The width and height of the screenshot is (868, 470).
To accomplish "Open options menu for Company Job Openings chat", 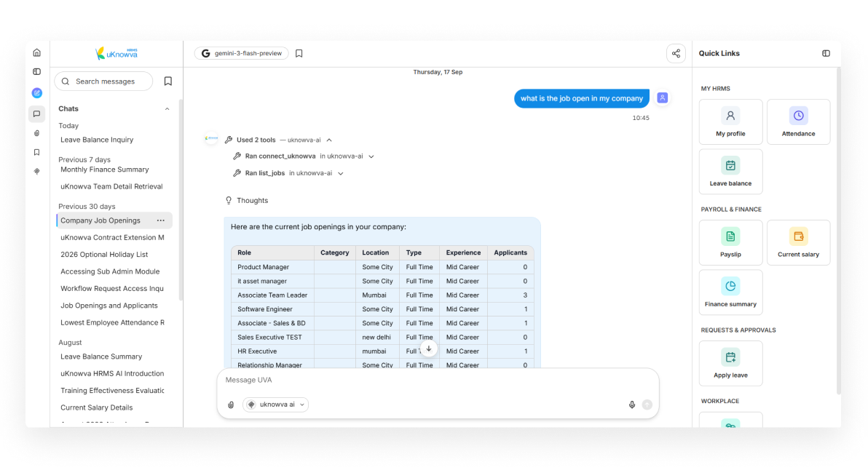I will pos(160,220).
